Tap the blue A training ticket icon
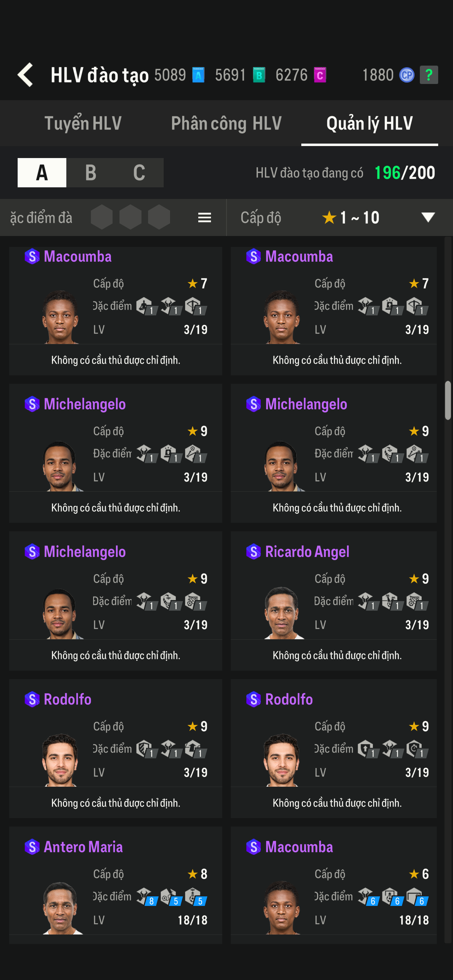Viewport: 453px width, 980px height. pyautogui.click(x=198, y=75)
